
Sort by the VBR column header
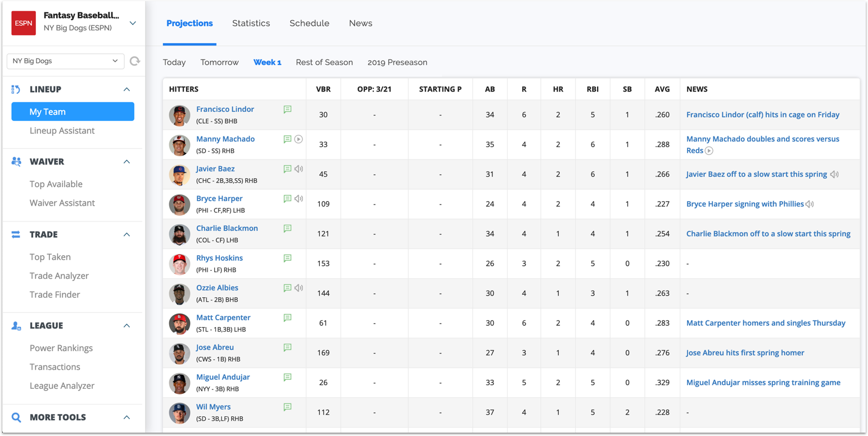pos(323,89)
